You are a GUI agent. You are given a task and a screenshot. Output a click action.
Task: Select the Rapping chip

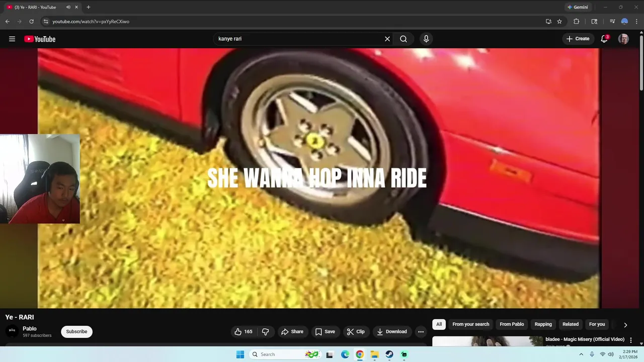pyautogui.click(x=543, y=324)
